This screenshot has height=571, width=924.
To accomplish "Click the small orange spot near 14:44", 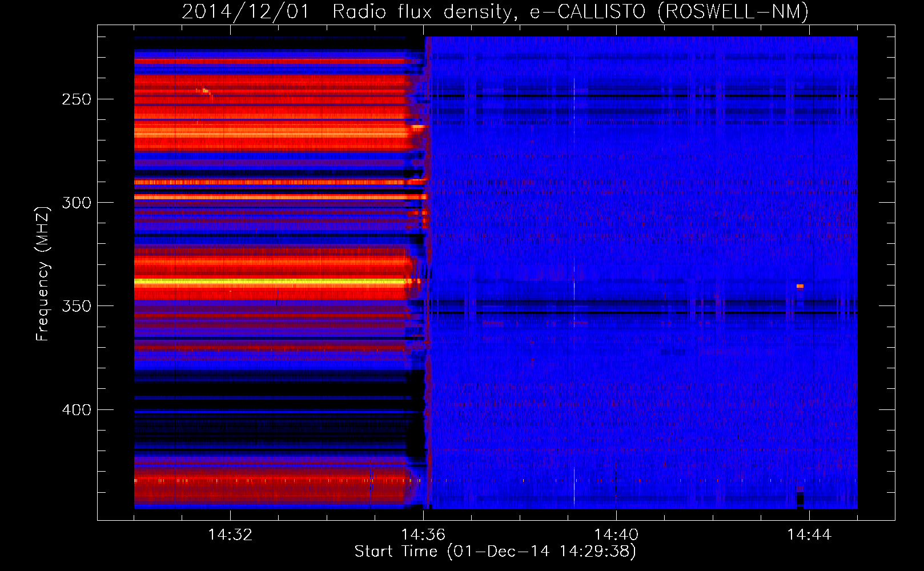I will click(800, 286).
